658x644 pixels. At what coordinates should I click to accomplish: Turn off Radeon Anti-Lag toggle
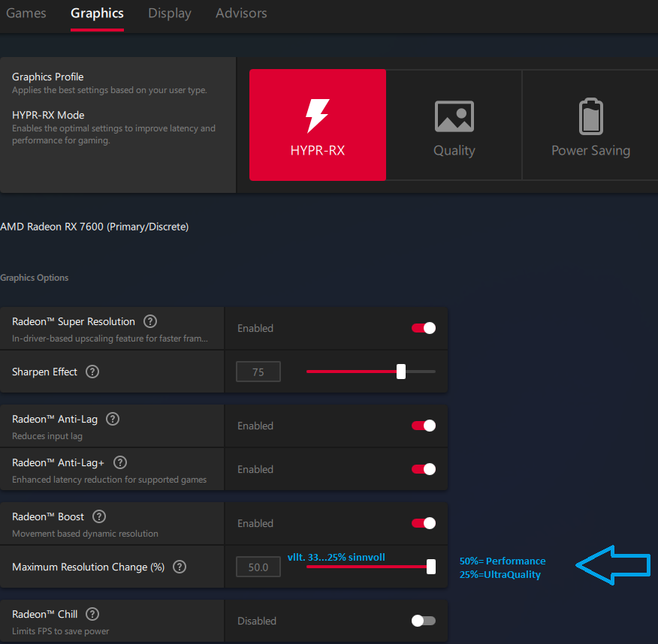[424, 426]
